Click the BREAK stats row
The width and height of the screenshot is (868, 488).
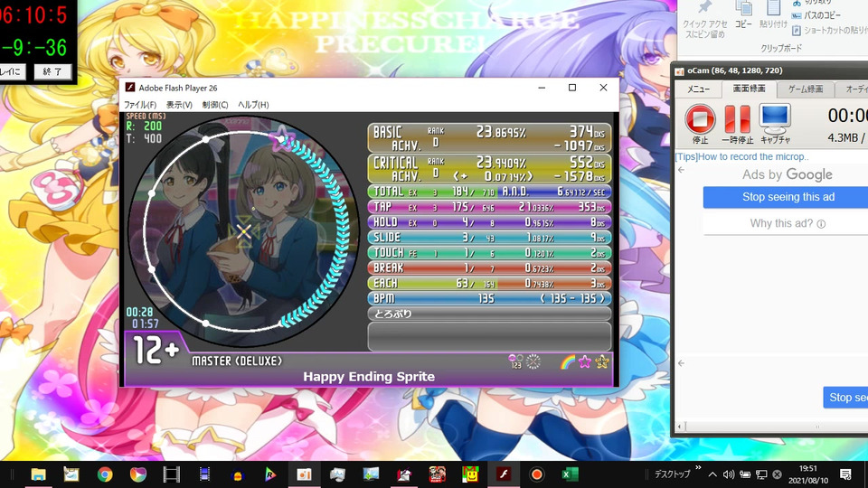pos(489,267)
